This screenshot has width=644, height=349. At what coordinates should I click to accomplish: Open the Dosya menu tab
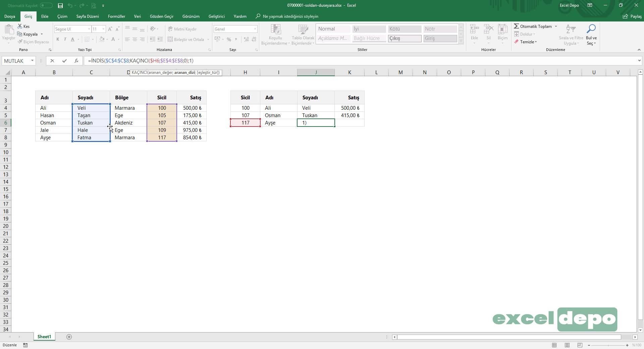(x=10, y=16)
